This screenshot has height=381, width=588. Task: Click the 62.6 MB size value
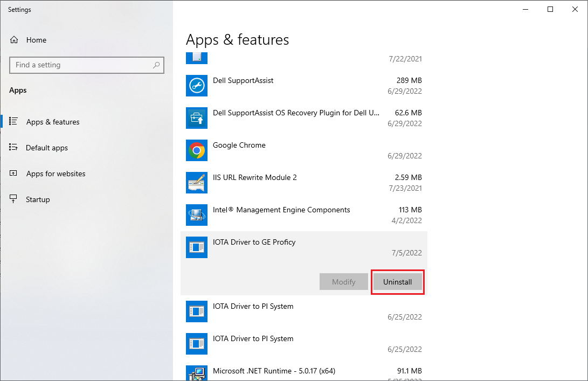click(x=409, y=113)
